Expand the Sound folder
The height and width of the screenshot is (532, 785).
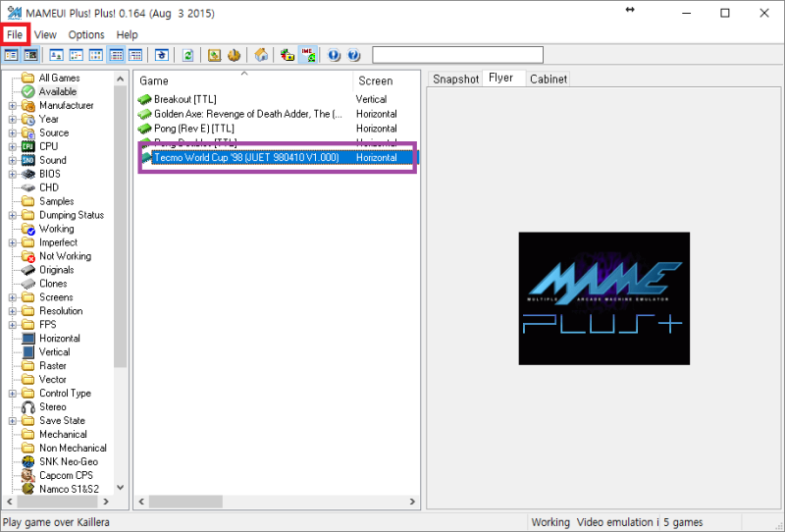click(x=13, y=160)
